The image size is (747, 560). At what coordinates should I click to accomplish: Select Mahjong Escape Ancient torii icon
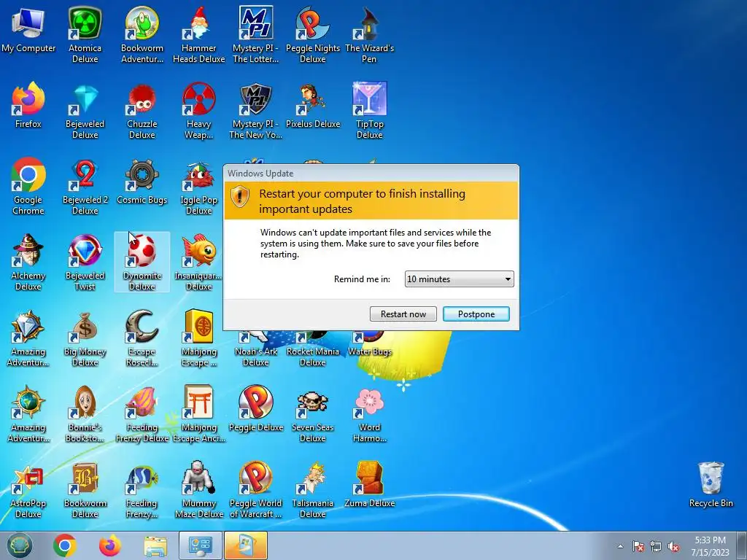[x=198, y=414]
